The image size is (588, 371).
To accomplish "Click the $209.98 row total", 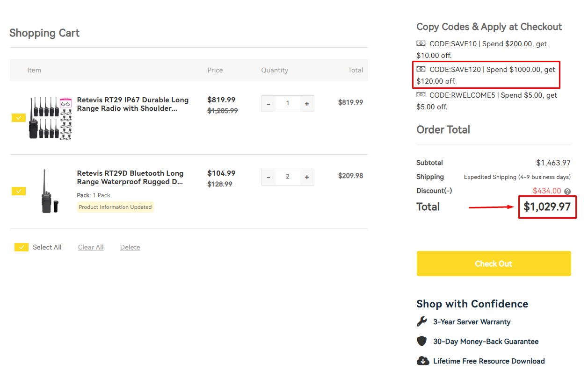I will (x=350, y=176).
